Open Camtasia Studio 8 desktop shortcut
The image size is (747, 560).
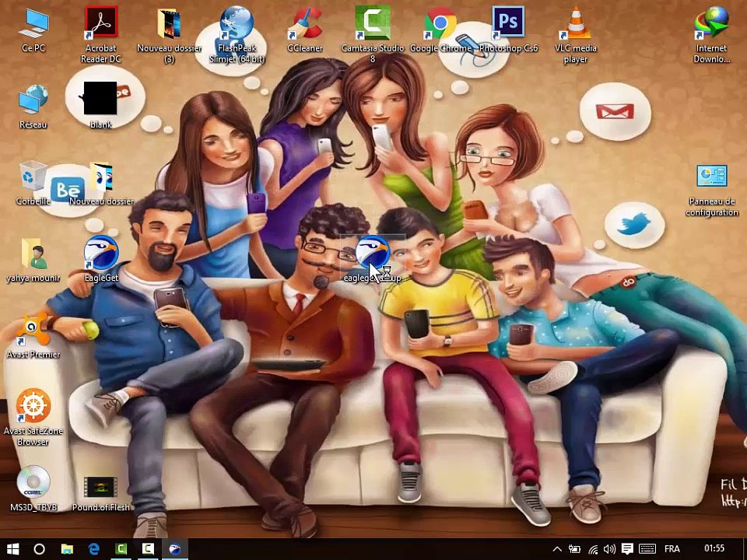coord(373,34)
